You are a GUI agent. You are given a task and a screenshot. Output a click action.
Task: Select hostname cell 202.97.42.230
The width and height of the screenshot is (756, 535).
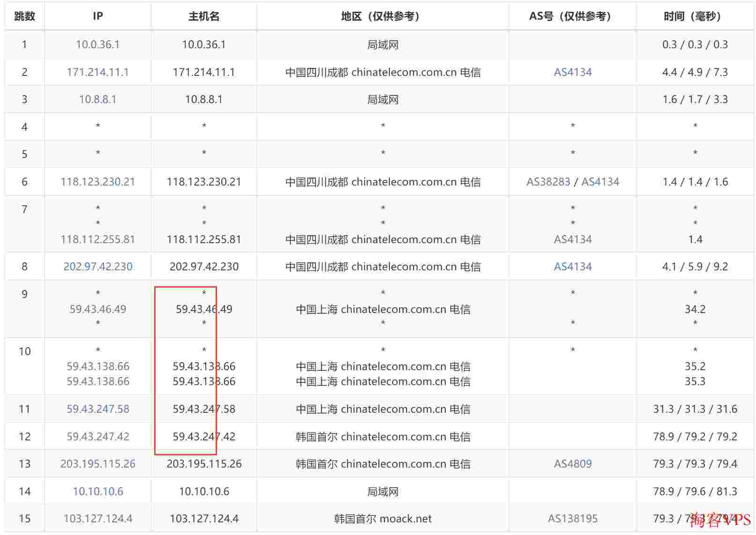pos(204,267)
